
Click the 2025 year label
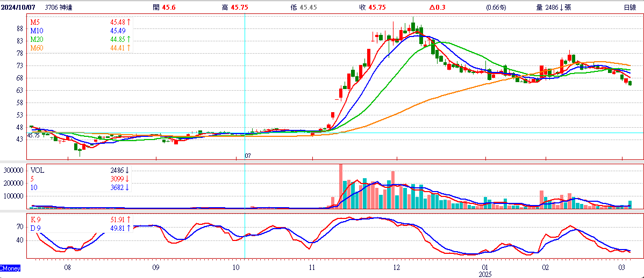[485, 274]
